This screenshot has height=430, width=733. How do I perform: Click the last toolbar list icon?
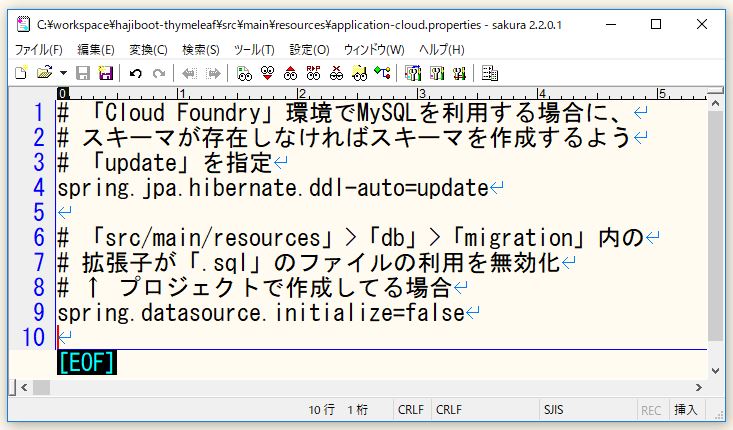pos(489,73)
